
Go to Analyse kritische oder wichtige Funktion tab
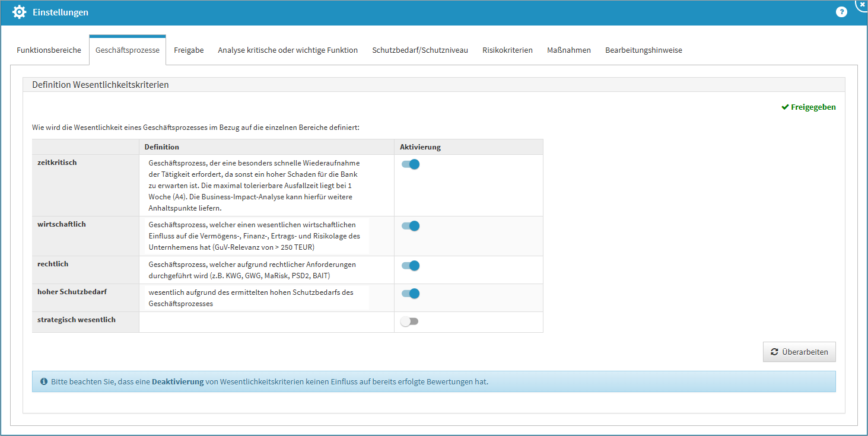288,50
